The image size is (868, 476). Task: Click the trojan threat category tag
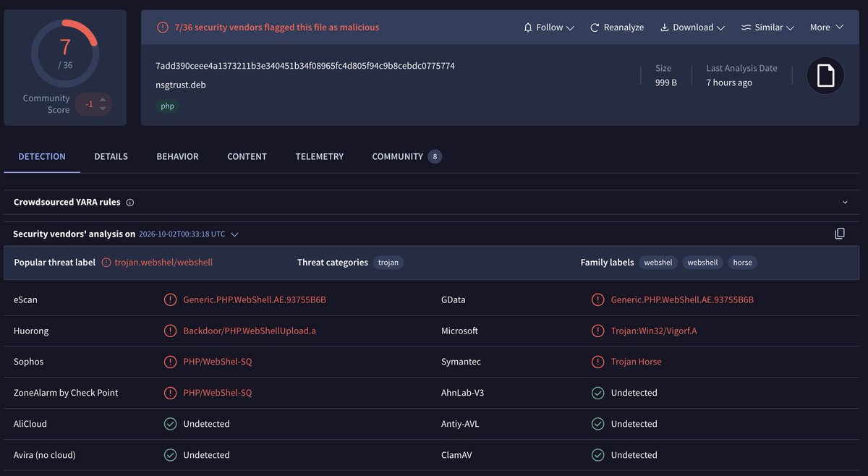388,263
